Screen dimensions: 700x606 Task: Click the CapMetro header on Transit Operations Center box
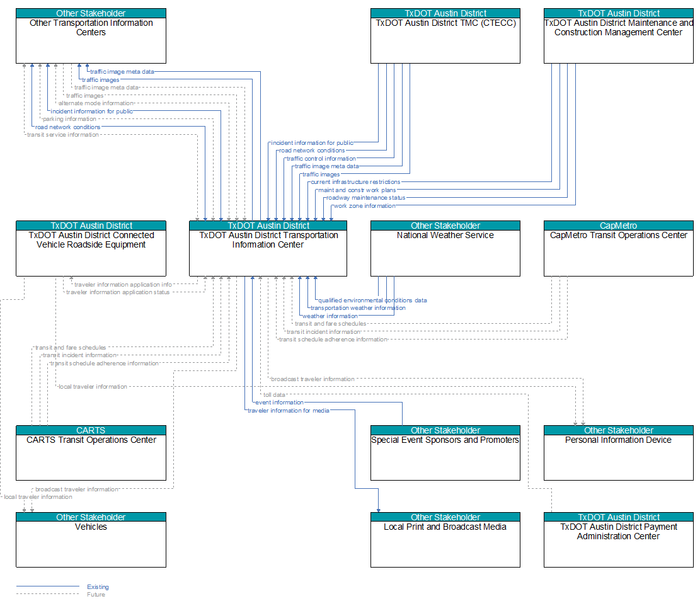(618, 226)
